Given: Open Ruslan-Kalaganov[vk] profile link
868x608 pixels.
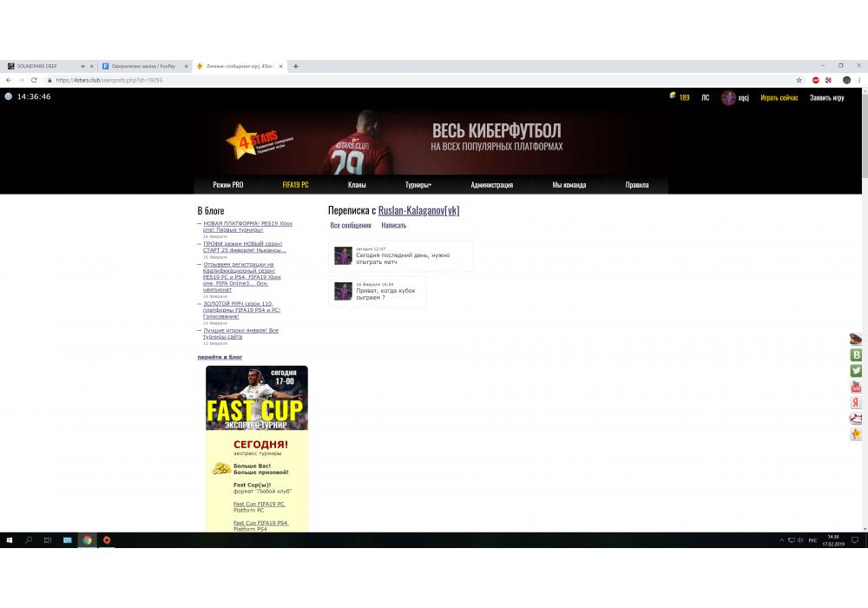Looking at the screenshot, I should (418, 210).
